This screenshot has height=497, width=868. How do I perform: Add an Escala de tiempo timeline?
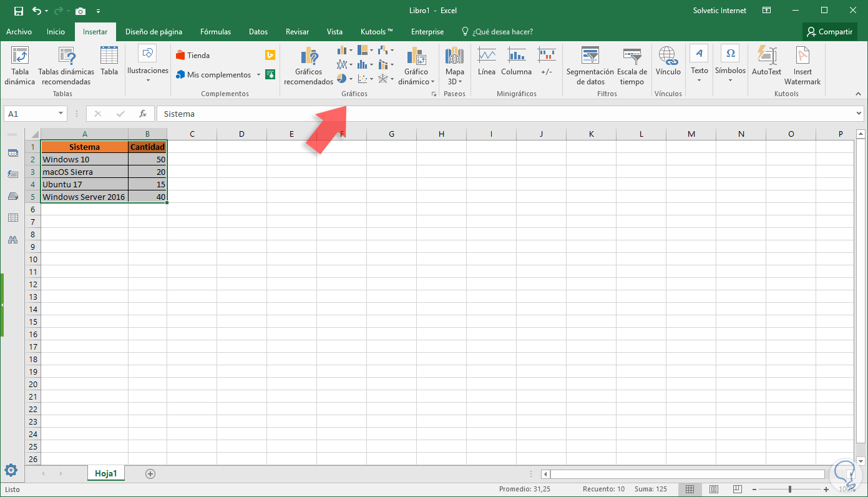point(632,66)
